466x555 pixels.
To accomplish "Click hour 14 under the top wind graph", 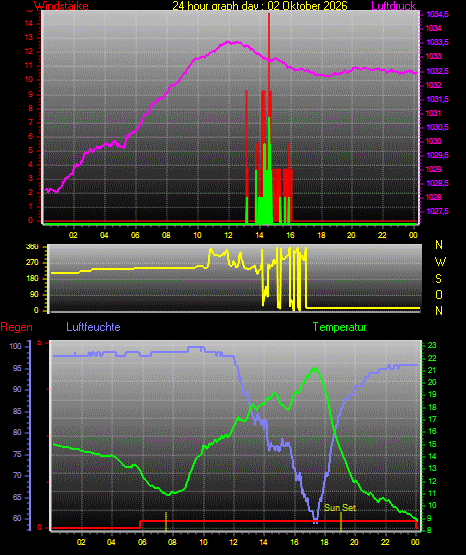I will [x=259, y=235].
